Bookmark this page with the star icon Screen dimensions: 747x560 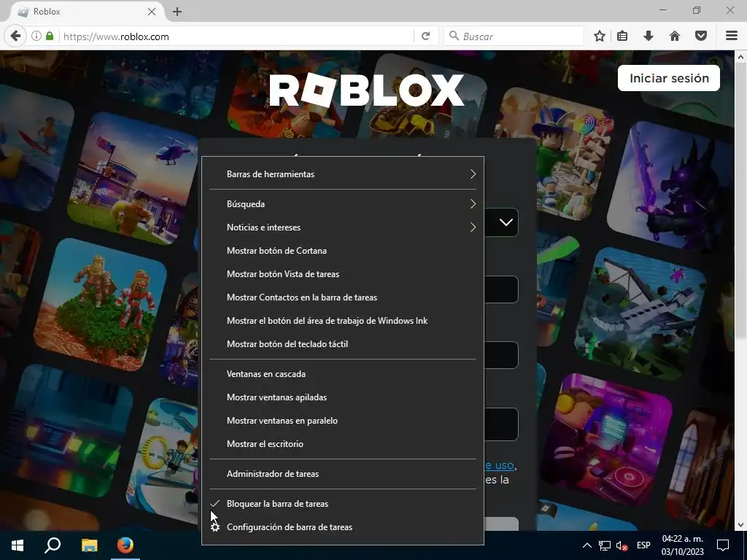600,36
